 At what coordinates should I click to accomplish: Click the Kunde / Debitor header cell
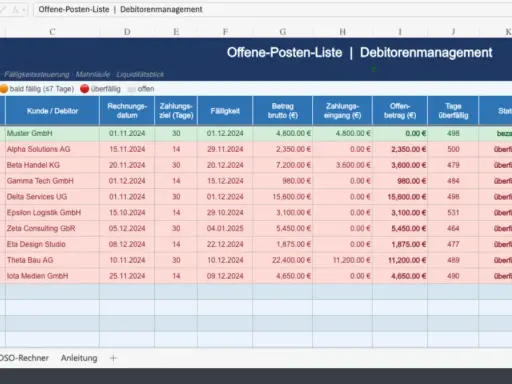click(x=52, y=111)
